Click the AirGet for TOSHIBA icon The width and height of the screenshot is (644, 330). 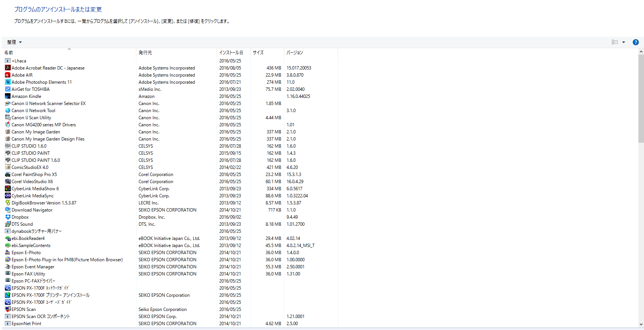pyautogui.click(x=7, y=89)
